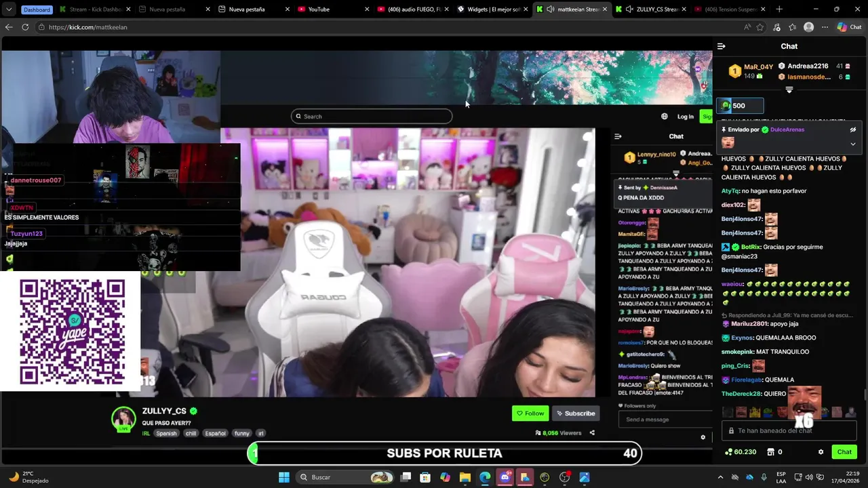Viewport: 868px width, 488px height.
Task: Click the green Chat send button
Action: [844, 452]
